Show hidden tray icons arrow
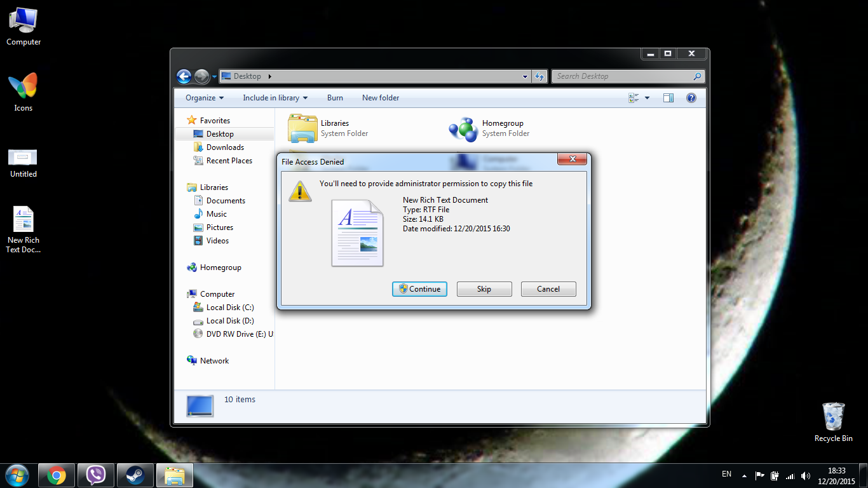Viewport: 868px width, 488px height. point(745,475)
